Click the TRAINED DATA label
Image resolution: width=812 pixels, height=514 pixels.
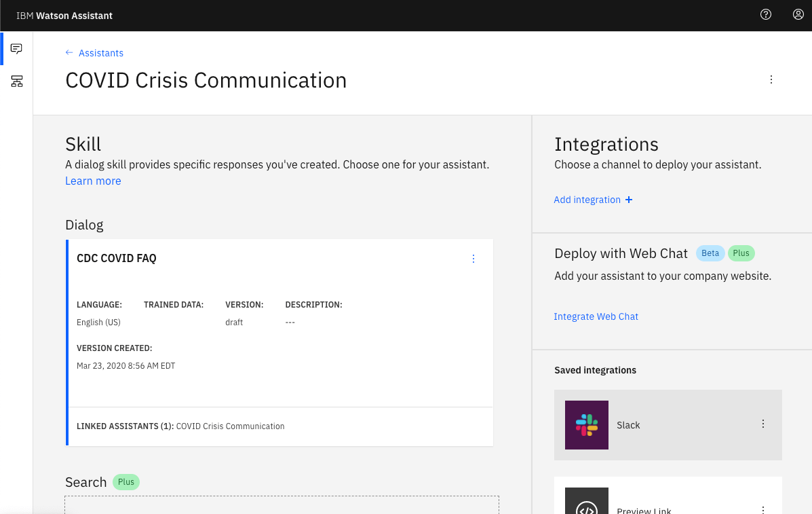coord(174,305)
